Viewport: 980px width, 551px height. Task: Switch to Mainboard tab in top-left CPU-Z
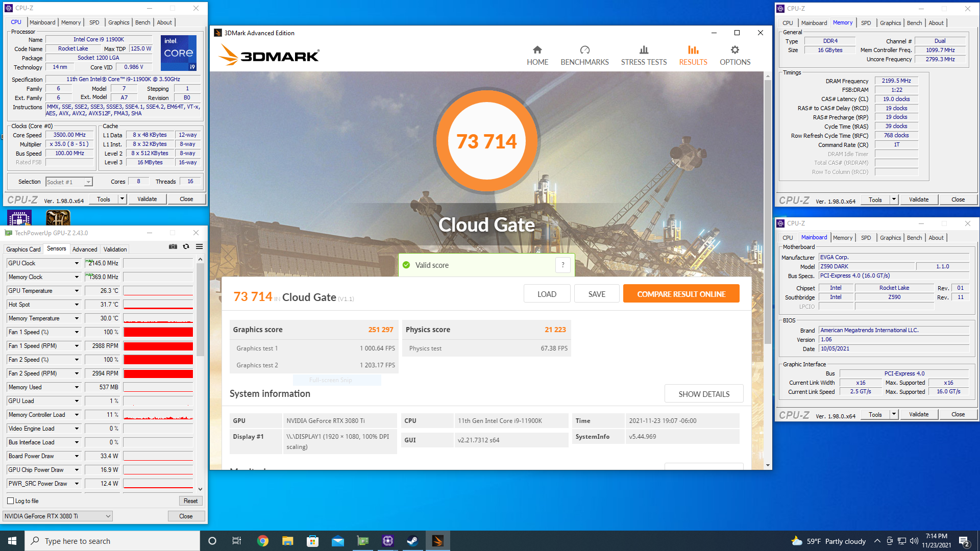click(x=42, y=22)
